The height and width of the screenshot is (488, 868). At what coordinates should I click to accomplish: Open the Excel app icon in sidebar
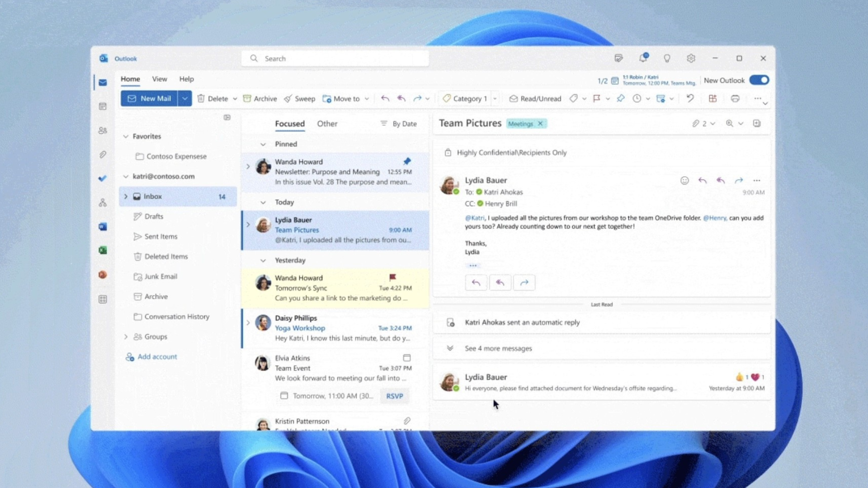tap(103, 250)
